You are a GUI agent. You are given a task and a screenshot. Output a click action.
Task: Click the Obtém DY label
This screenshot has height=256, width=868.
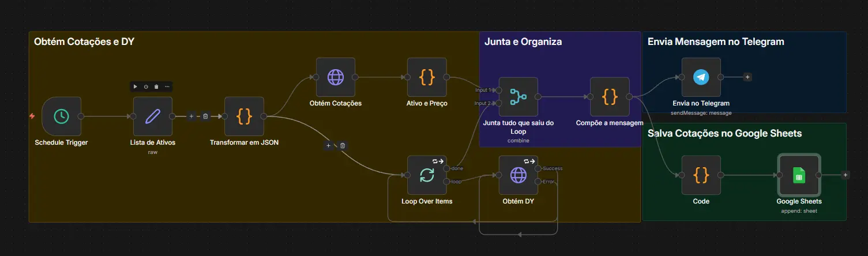(x=518, y=201)
